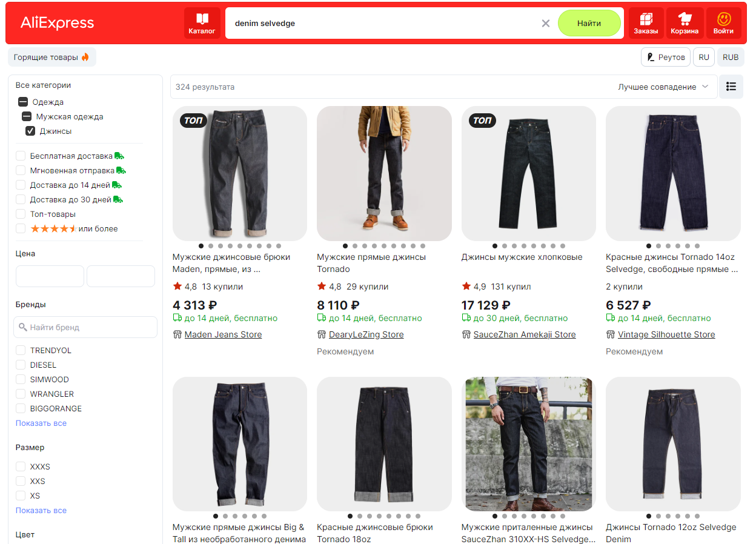Open the Реутов location selector
The image size is (756, 544).
click(666, 57)
